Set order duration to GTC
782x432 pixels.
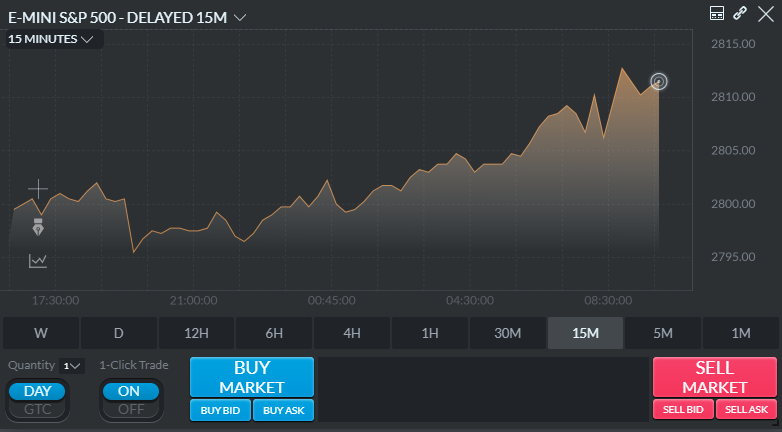pos(37,410)
